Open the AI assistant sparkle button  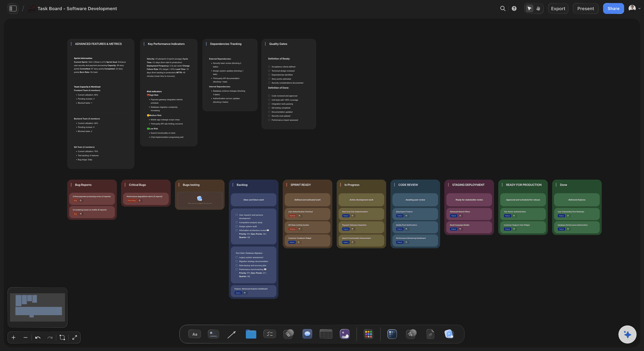[x=627, y=334]
